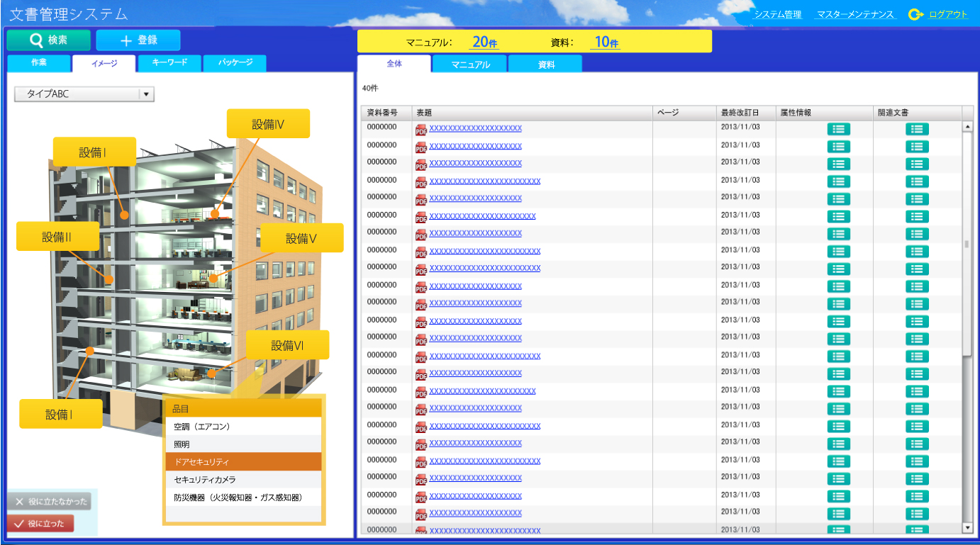Click scroll down arrow of document list
The height and width of the screenshot is (545, 980).
pyautogui.click(x=967, y=528)
